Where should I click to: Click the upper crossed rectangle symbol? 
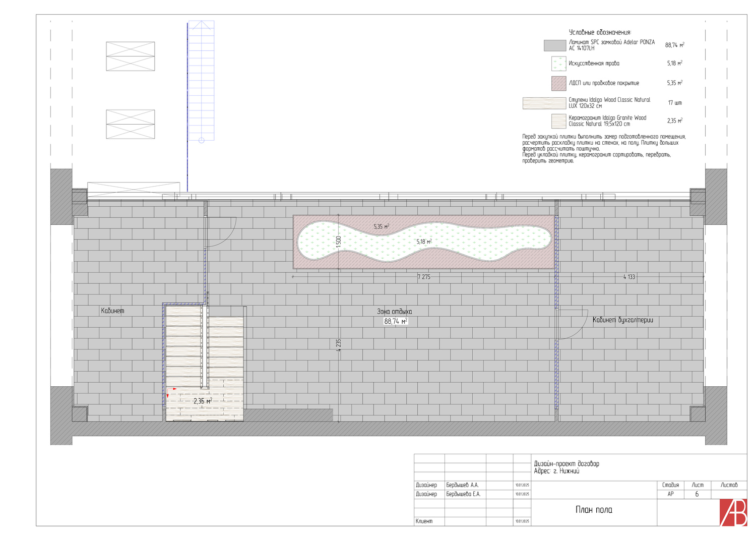[131, 56]
